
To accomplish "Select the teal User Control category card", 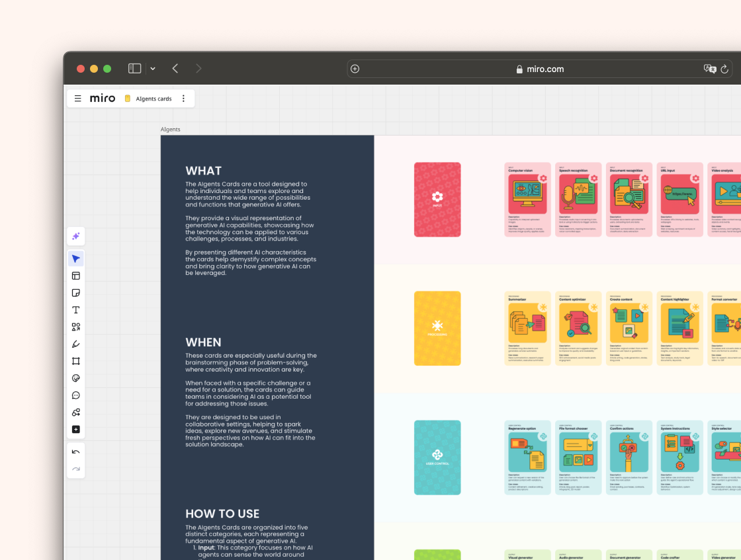I will [437, 458].
